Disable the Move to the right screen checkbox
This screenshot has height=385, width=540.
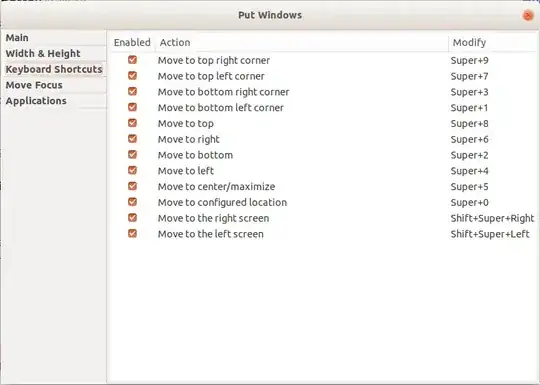pyautogui.click(x=132, y=218)
